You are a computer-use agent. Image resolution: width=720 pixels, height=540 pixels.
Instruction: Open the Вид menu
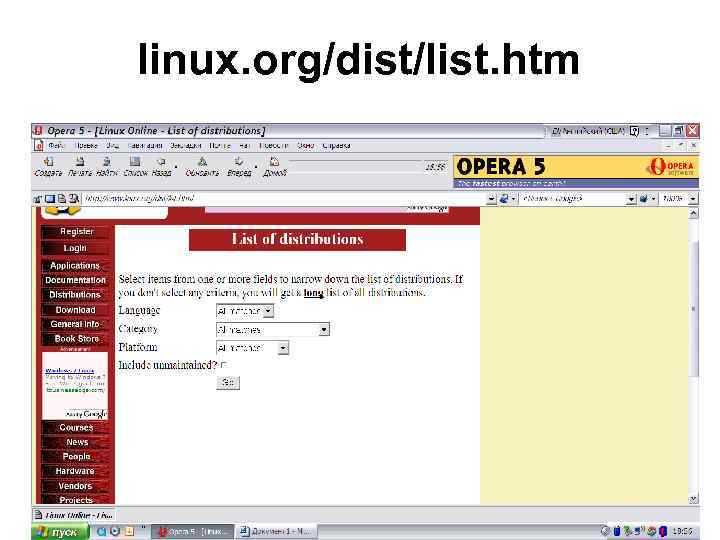coord(112,146)
